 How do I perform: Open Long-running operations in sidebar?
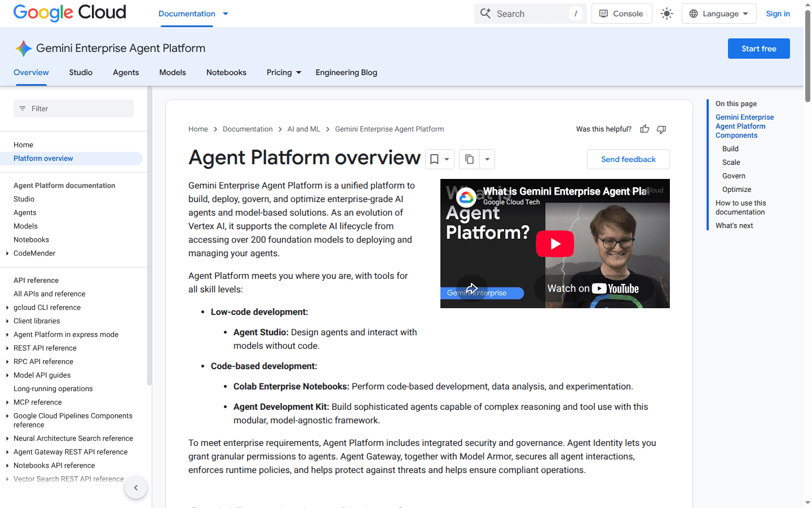53,389
